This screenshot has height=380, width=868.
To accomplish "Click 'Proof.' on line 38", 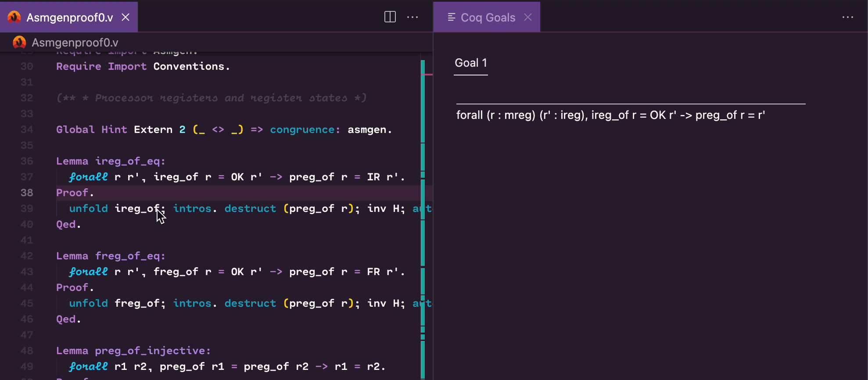I will point(75,193).
